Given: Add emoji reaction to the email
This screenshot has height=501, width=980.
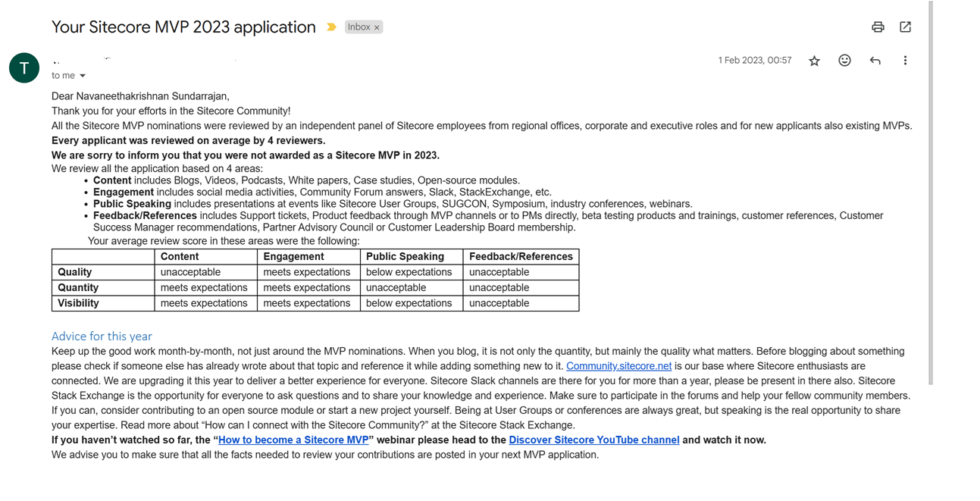Looking at the screenshot, I should [x=844, y=61].
